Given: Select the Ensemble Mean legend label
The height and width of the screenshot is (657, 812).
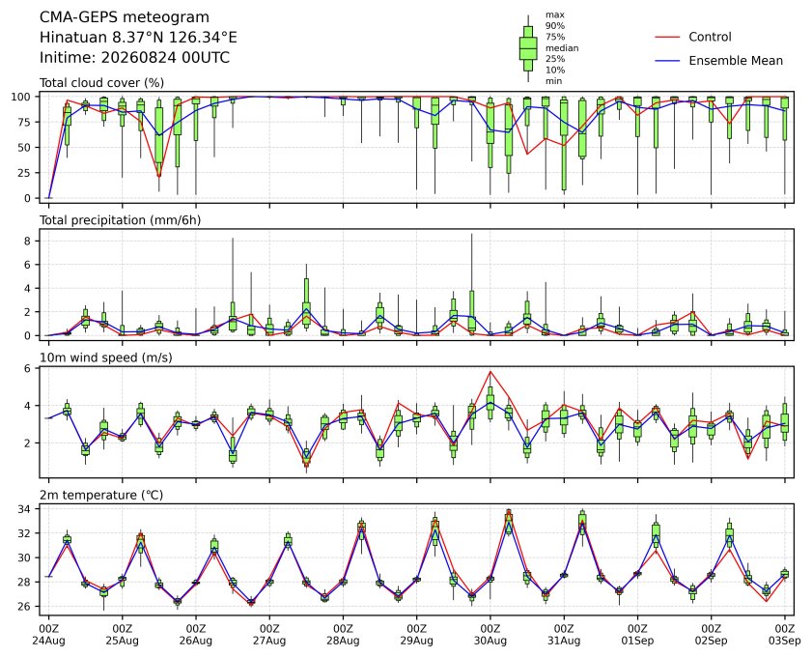Looking at the screenshot, I should pyautogui.click(x=736, y=61).
